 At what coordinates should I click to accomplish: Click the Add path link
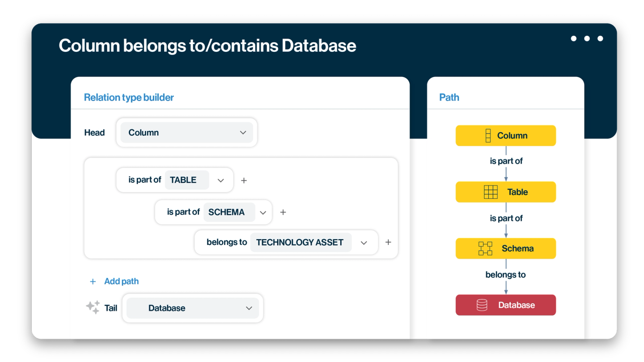coord(121,281)
